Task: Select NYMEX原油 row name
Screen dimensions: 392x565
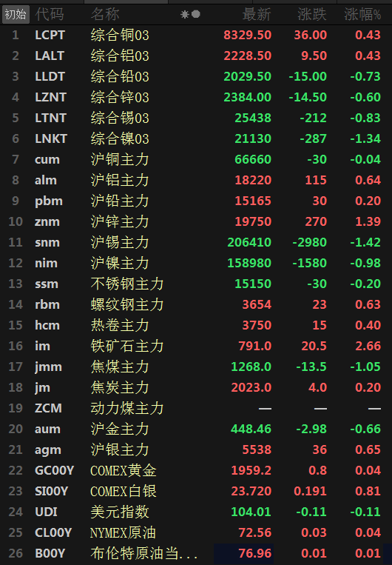Action: (123, 532)
